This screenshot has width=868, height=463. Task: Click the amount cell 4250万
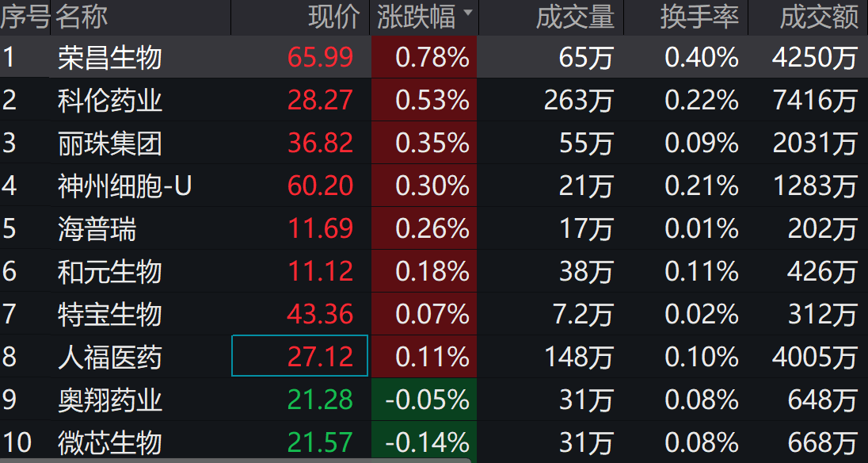[815, 58]
